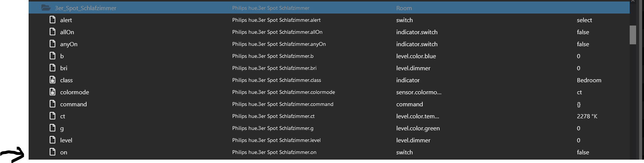Viewport: 644px width, 163px height.
Task: Click 'Philips hue.3er Spot Schlafzimmer.g' text
Action: coord(273,128)
